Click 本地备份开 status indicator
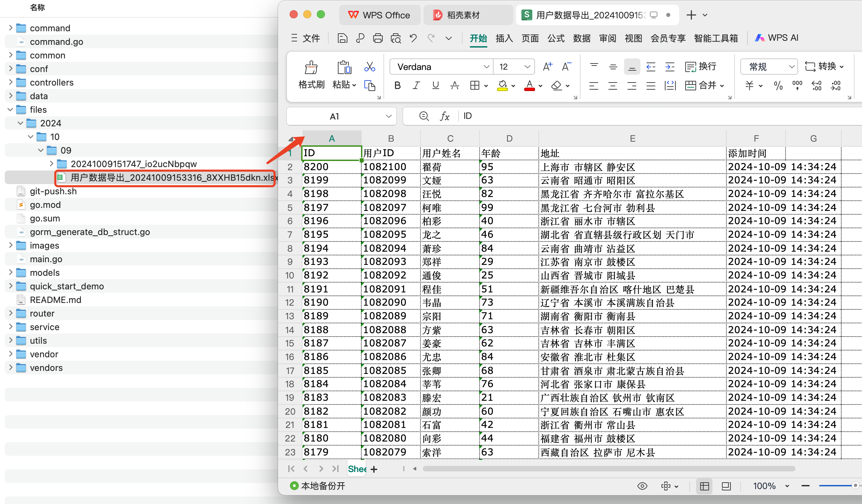862x504 pixels. pos(318,486)
